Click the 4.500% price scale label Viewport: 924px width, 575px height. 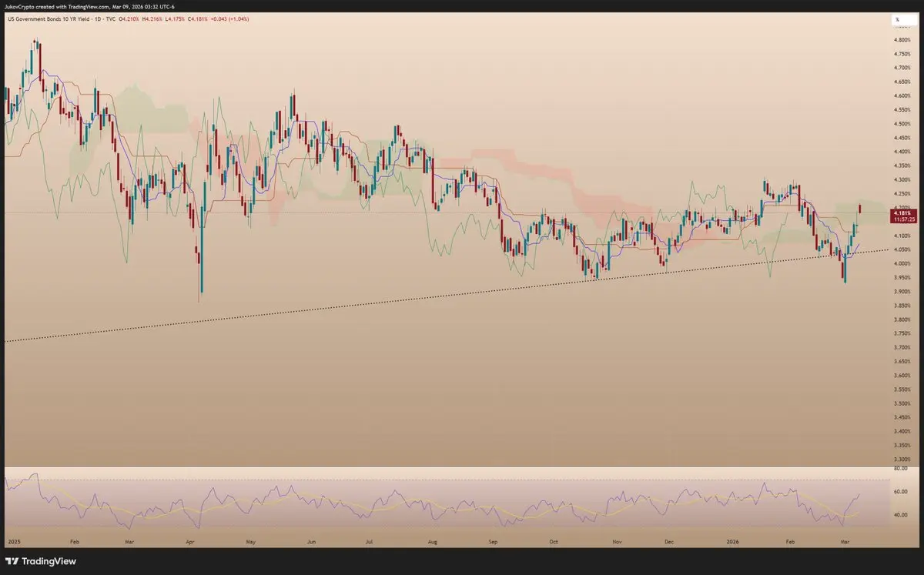pyautogui.click(x=903, y=124)
